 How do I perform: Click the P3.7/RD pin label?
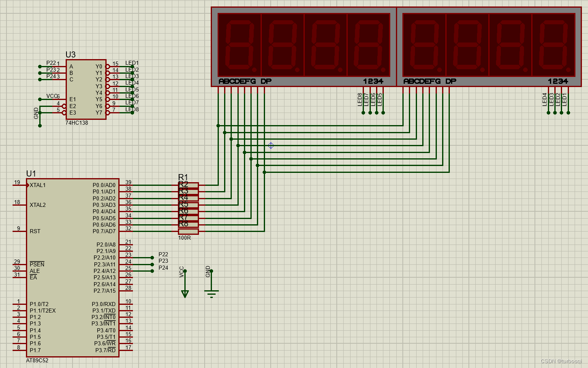[x=105, y=350]
